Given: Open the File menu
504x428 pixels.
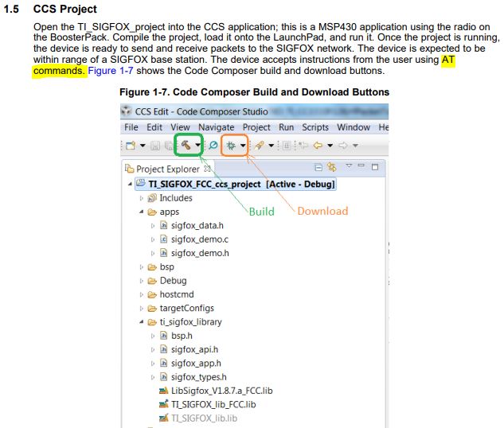Looking at the screenshot, I should 131,127.
